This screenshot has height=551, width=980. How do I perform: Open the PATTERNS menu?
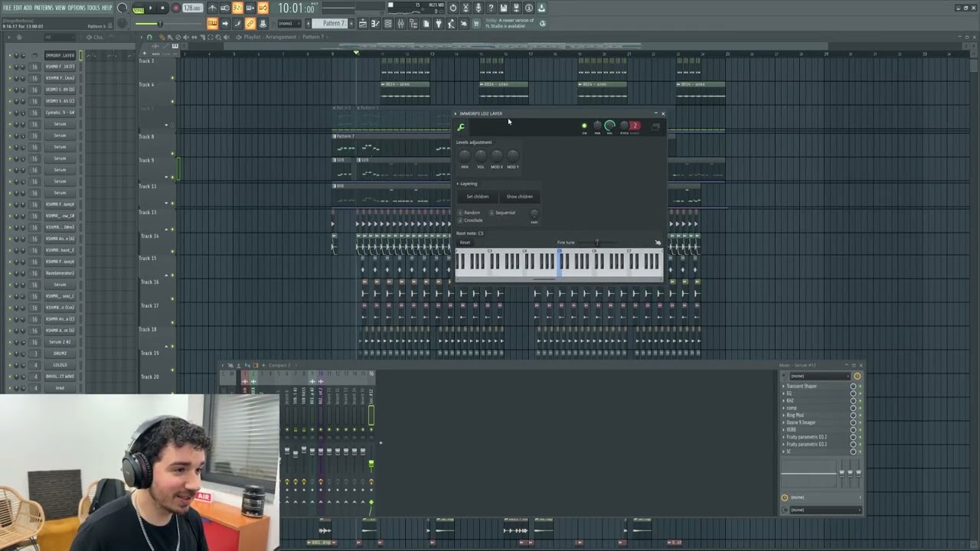click(x=43, y=8)
